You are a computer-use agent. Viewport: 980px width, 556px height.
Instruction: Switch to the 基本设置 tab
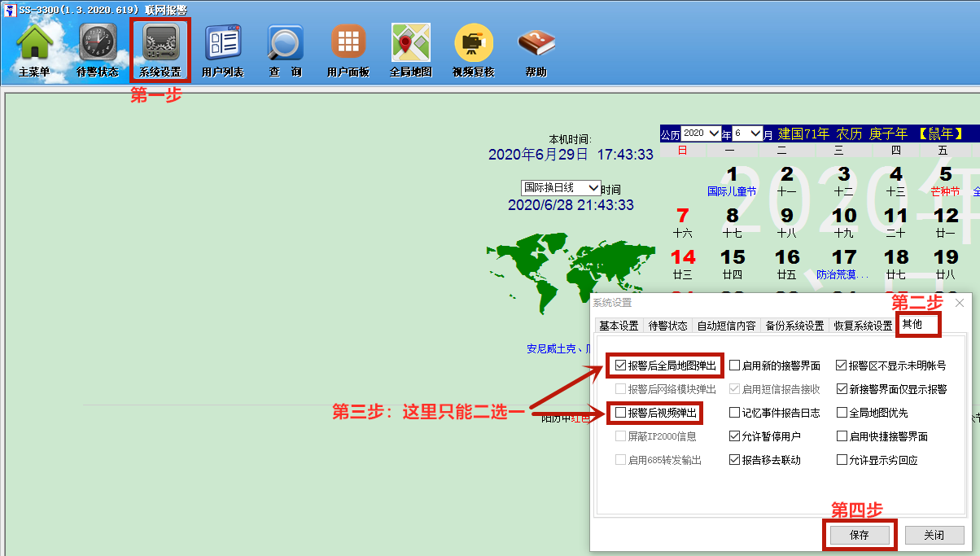(619, 326)
